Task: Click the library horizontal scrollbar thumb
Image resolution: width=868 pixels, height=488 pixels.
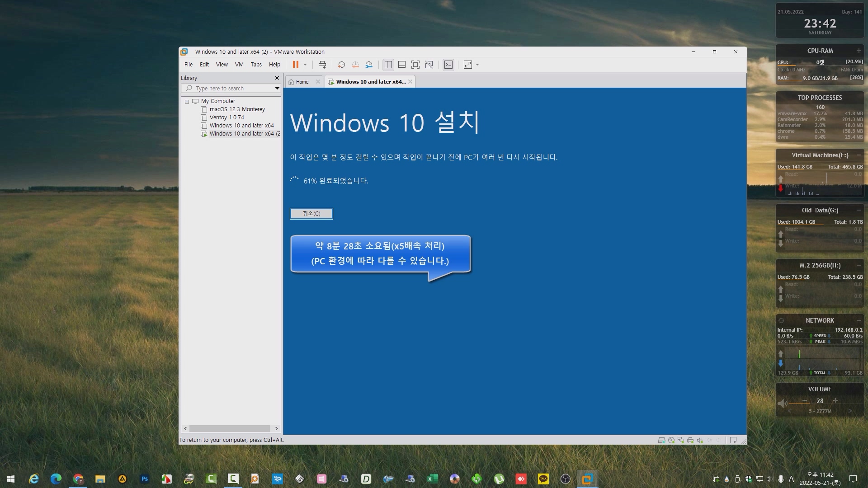Action: coord(230,428)
